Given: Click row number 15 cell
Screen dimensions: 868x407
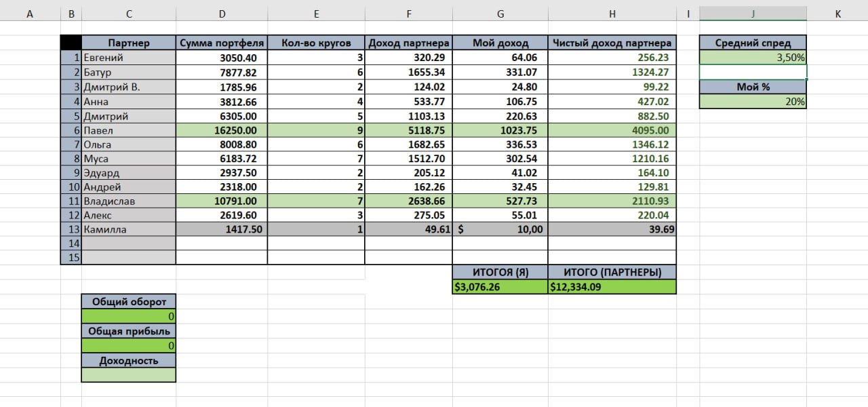Looking at the screenshot, I should coord(71,258).
